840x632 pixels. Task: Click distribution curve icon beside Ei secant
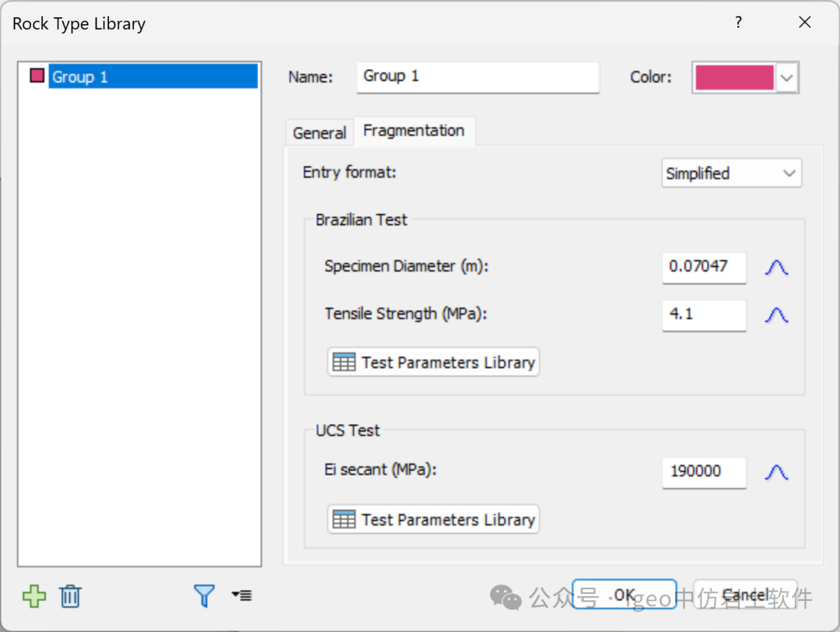coord(776,472)
